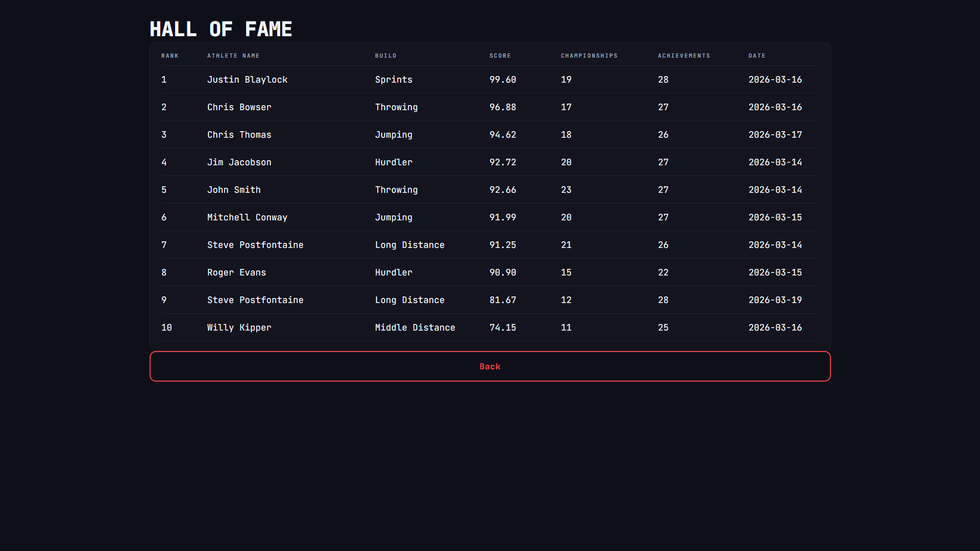The image size is (980, 551).
Task: Click score value 99.60
Action: coord(503,80)
